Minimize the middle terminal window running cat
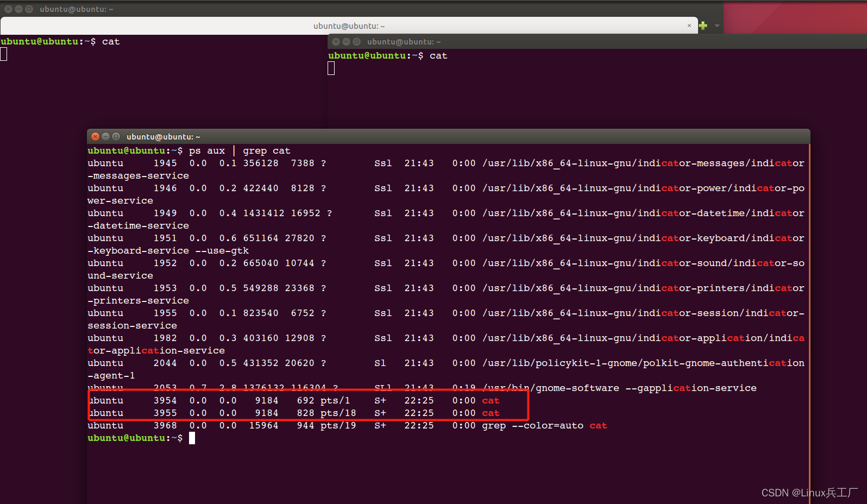The width and height of the screenshot is (867, 504). (x=346, y=42)
